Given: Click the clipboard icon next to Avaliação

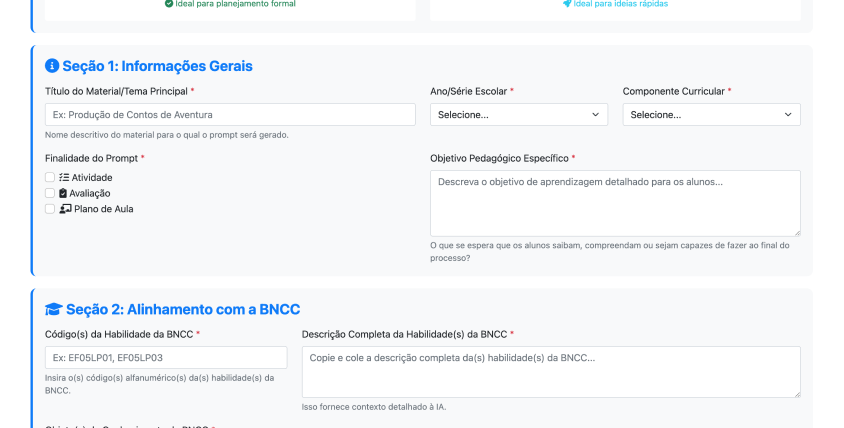Looking at the screenshot, I should pos(64,193).
